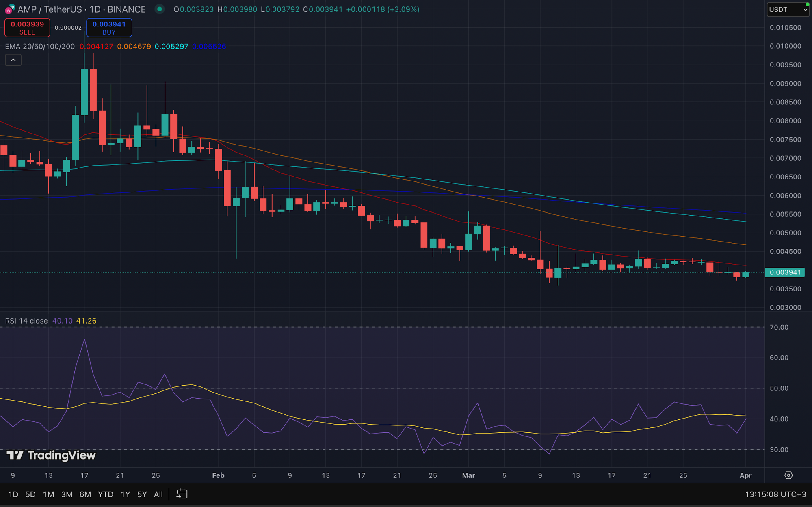The height and width of the screenshot is (507, 812).
Task: Click the RSI 14 close indicator label
Action: 25,320
